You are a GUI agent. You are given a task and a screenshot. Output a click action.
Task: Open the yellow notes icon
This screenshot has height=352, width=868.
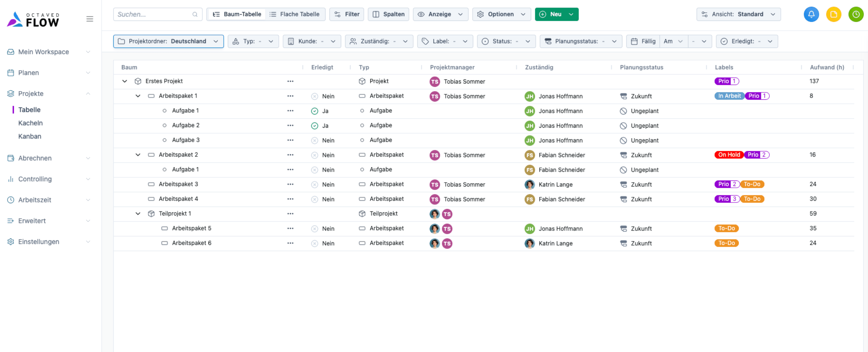tap(833, 14)
